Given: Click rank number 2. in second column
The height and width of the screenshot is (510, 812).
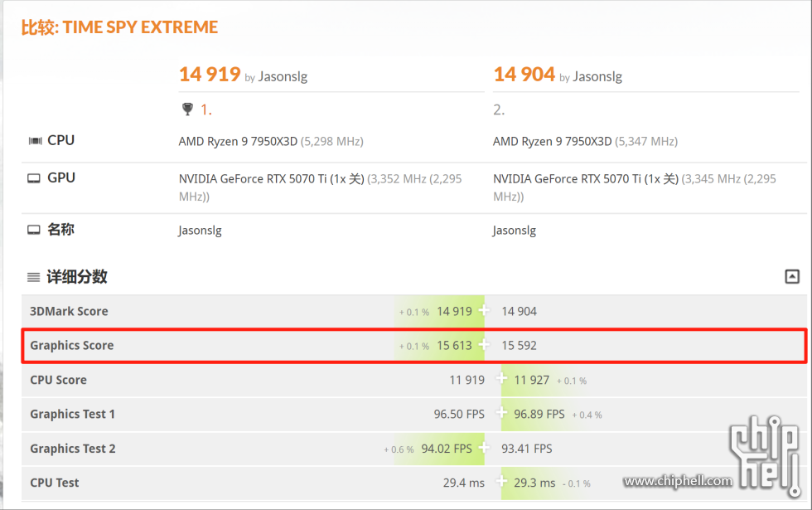Looking at the screenshot, I should pyautogui.click(x=499, y=109).
